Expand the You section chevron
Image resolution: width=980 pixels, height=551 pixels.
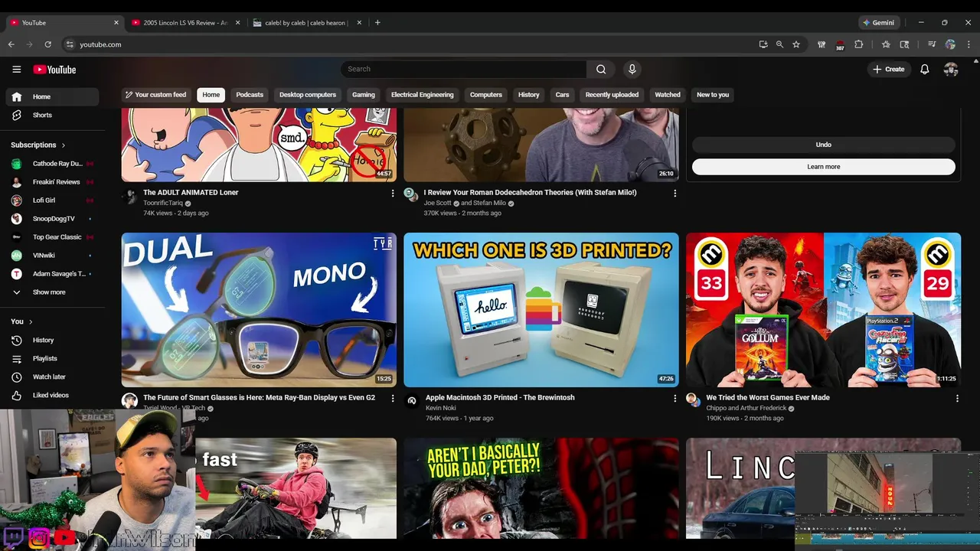coord(31,322)
